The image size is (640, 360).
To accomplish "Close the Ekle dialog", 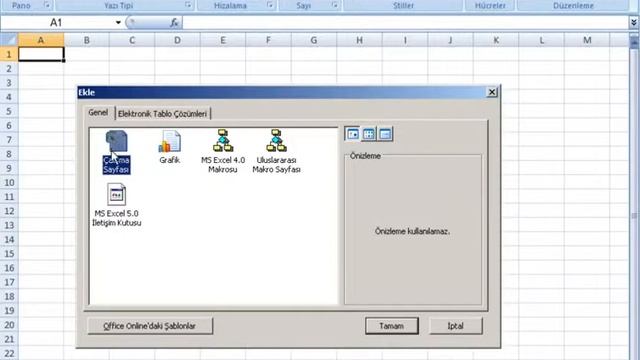I will pos(492,92).
